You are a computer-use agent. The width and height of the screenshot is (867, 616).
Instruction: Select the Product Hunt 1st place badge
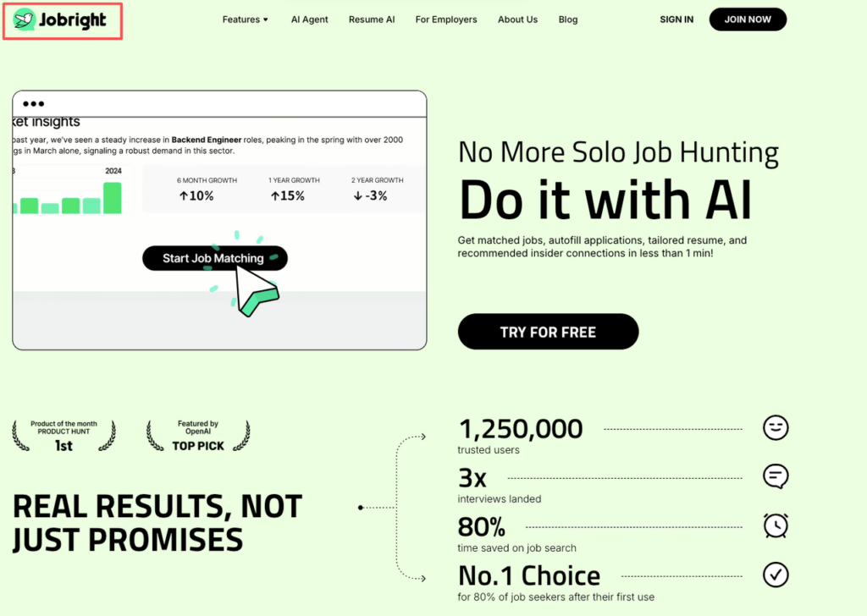(63, 433)
